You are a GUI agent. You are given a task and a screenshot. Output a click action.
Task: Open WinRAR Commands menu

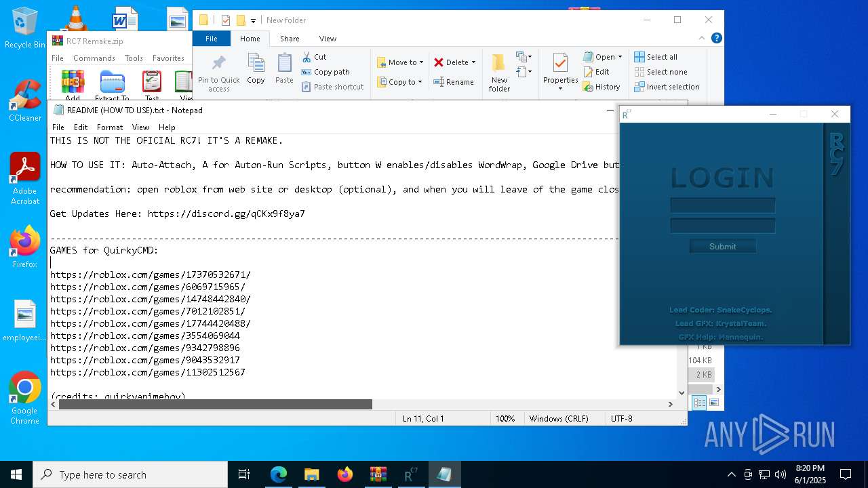tap(94, 58)
